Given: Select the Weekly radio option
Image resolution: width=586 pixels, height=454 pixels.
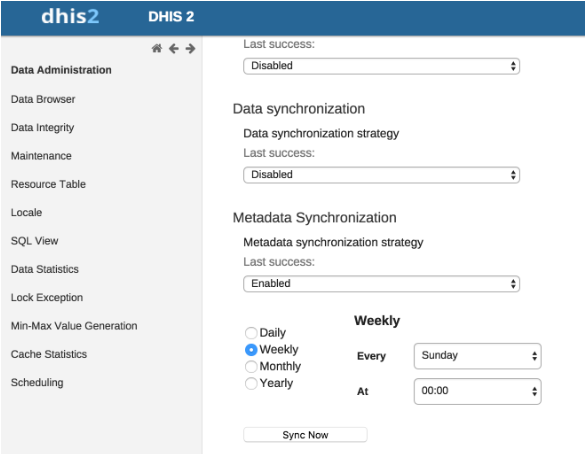Looking at the screenshot, I should [251, 349].
